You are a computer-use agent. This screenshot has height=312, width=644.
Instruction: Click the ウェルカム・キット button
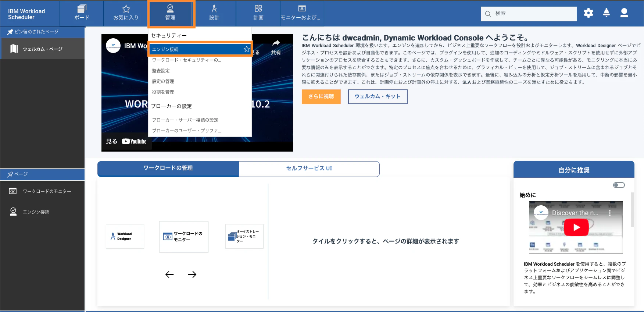pyautogui.click(x=378, y=96)
